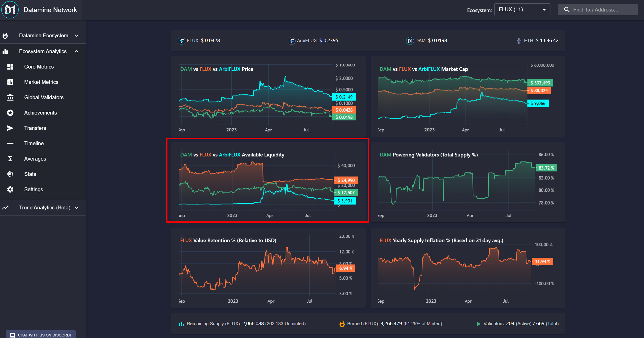Click the Remaining Supply bar chart icon

181,324
